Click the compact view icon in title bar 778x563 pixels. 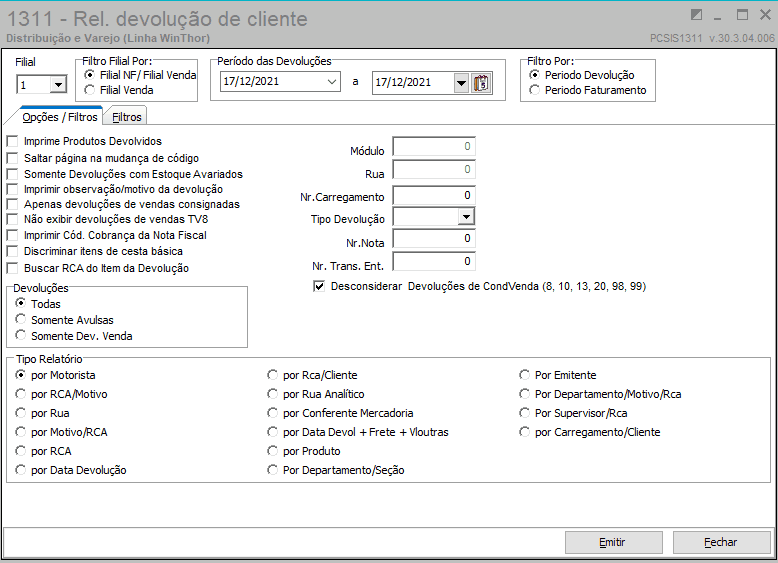pos(696,15)
